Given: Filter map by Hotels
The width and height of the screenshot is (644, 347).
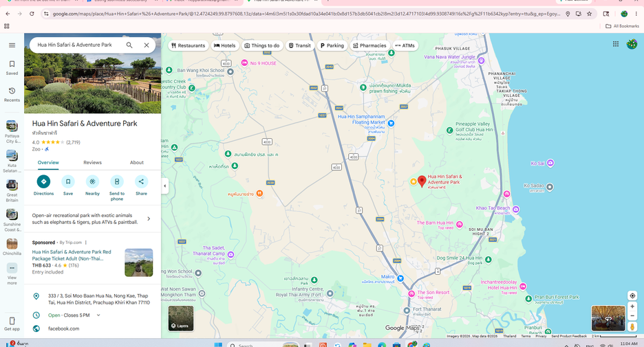Looking at the screenshot, I should point(225,45).
